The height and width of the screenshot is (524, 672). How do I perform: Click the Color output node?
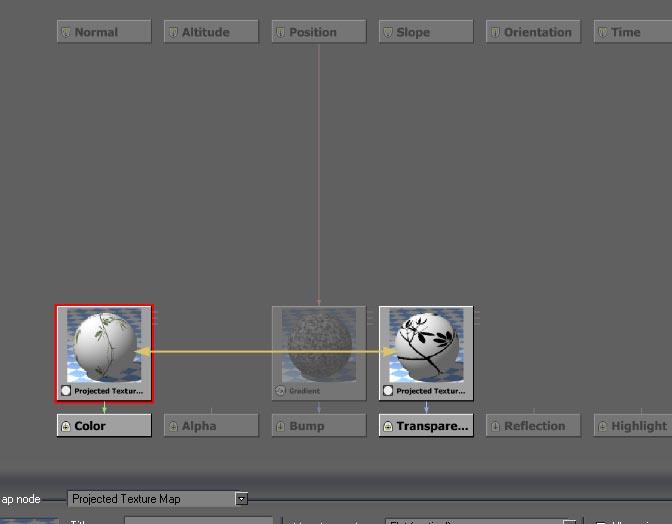[x=104, y=426]
